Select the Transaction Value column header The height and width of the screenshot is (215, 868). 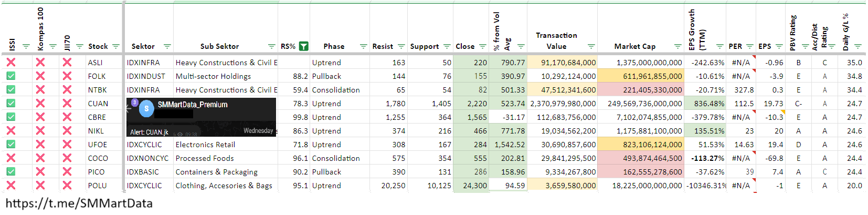(x=556, y=40)
